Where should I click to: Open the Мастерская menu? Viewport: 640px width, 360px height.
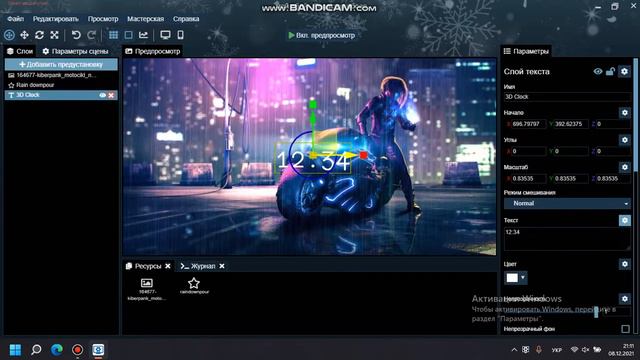145,19
